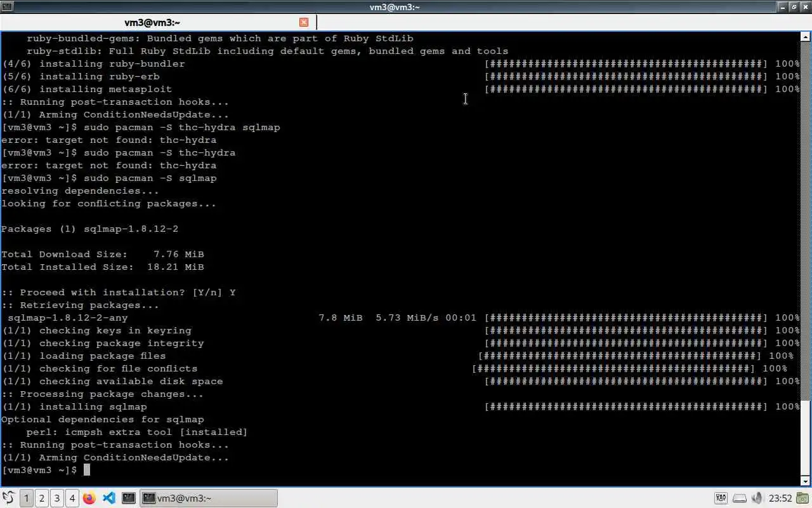Click the 23:52 clock
Screen dimensions: 812x508
pyautogui.click(x=780, y=498)
